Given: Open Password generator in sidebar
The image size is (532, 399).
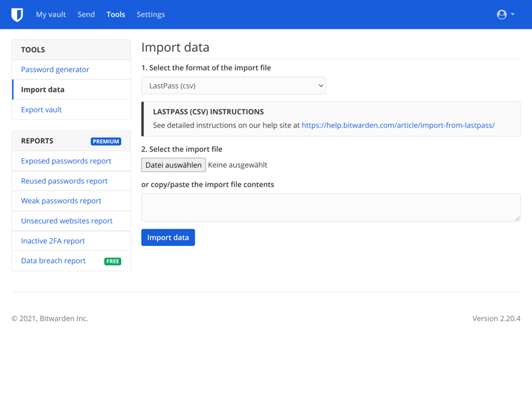Looking at the screenshot, I should pos(55,70).
